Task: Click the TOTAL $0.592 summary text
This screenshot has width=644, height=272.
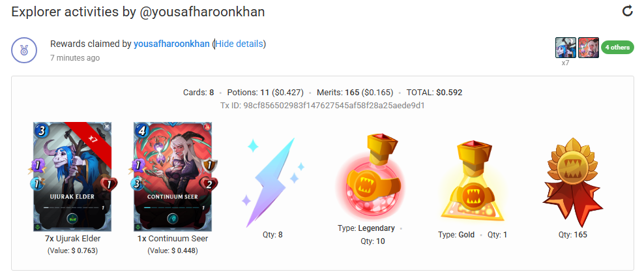Action: pyautogui.click(x=434, y=93)
